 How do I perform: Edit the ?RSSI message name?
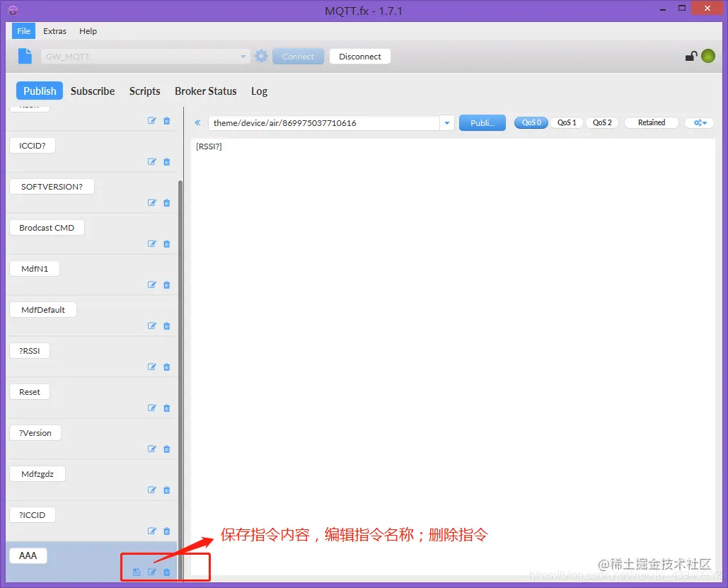pyautogui.click(x=152, y=367)
